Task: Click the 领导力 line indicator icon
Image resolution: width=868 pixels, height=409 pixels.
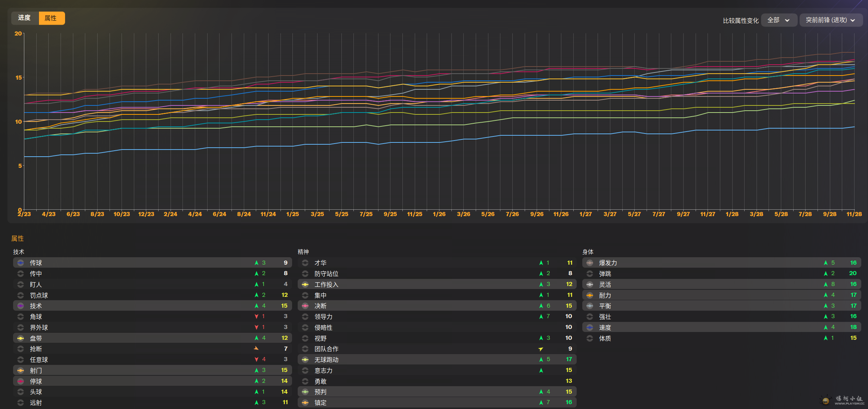Action: pos(305,317)
